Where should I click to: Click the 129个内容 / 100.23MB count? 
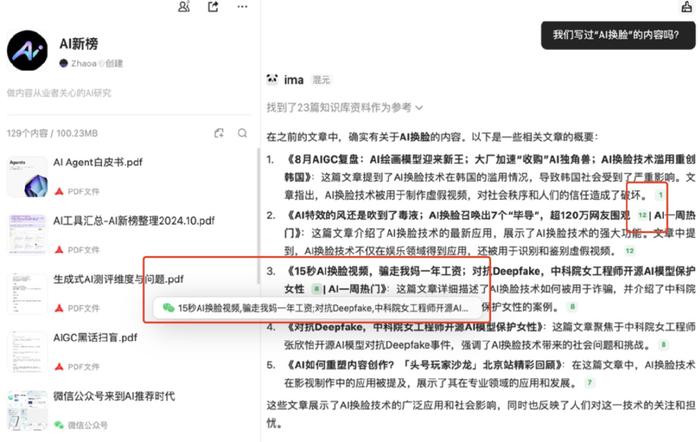[x=52, y=133]
